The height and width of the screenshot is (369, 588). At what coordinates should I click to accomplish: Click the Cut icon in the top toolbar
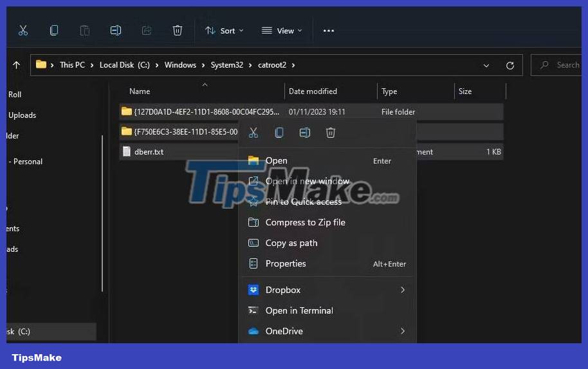[x=23, y=30]
